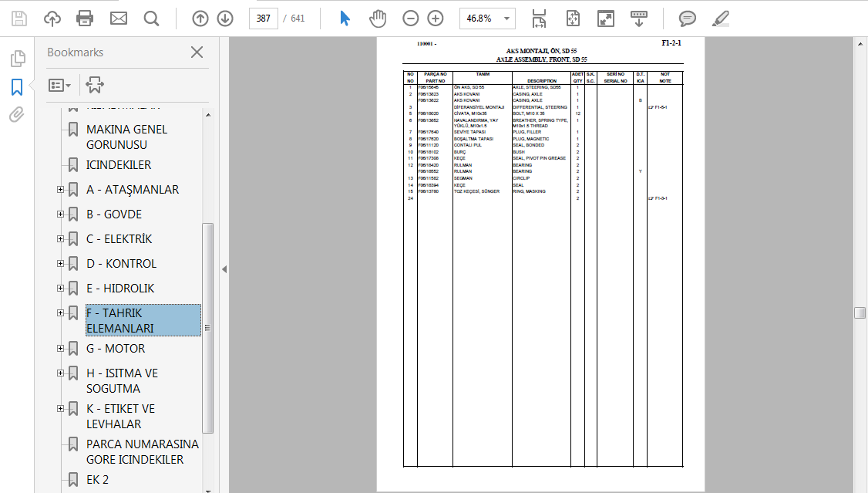Viewport: 868px width, 493px height.
Task: Go to next page arrow
Action: pyautogui.click(x=225, y=19)
